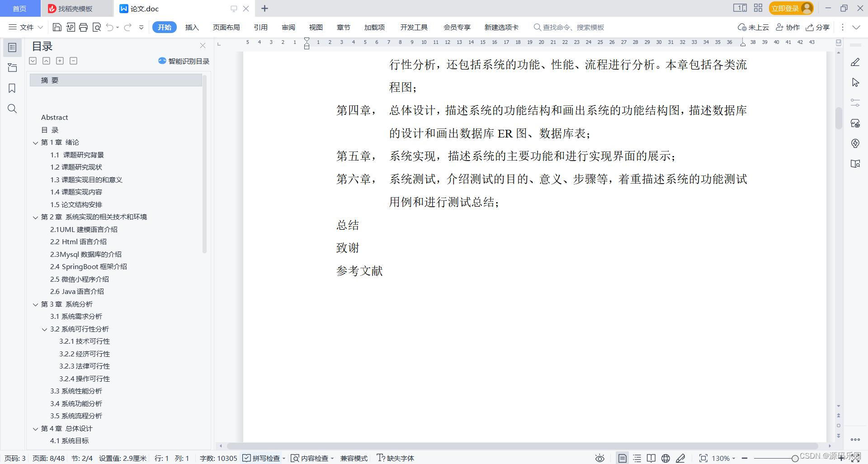Click the 智能识别目录 button
The width and height of the screenshot is (868, 464).
[183, 61]
